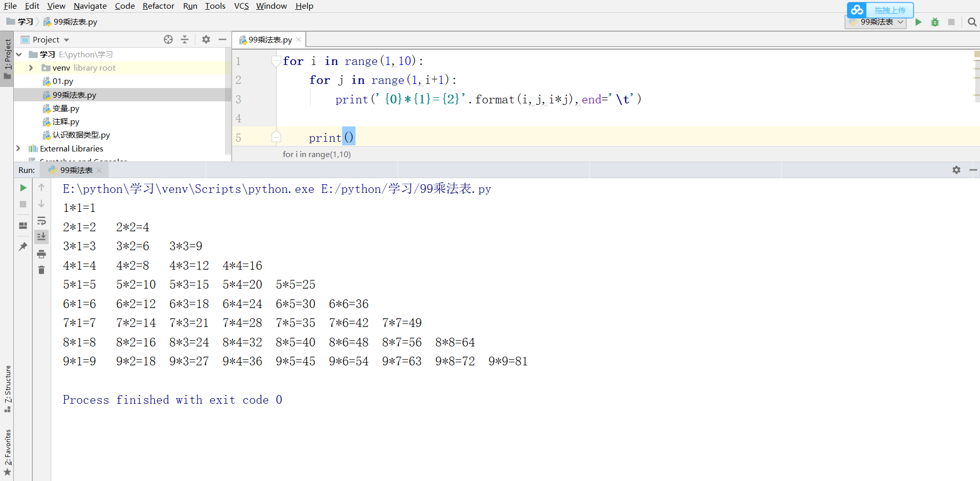Close the 99乘法表 Run tab
Viewport: 980px width, 481px height.
pos(99,170)
